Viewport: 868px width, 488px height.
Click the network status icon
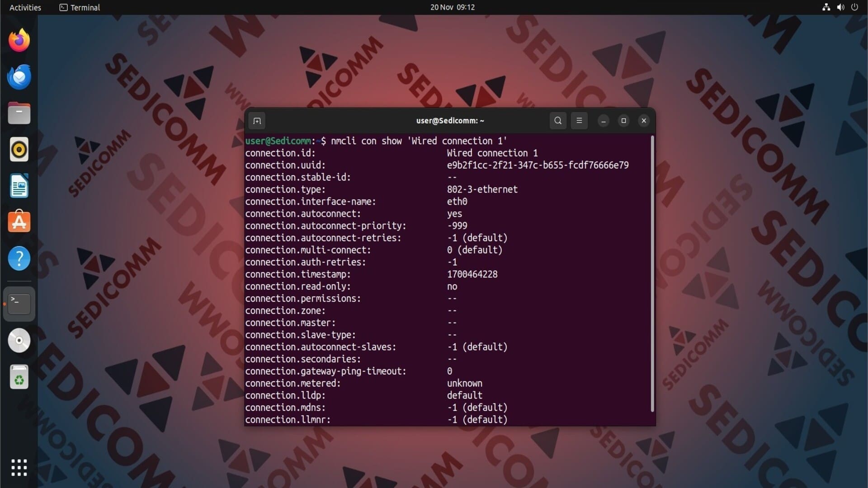pos(826,7)
